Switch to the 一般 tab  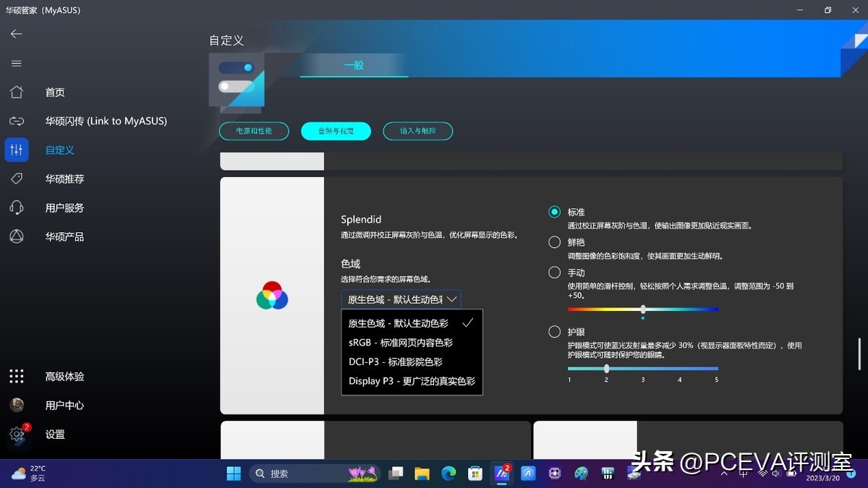coord(353,65)
